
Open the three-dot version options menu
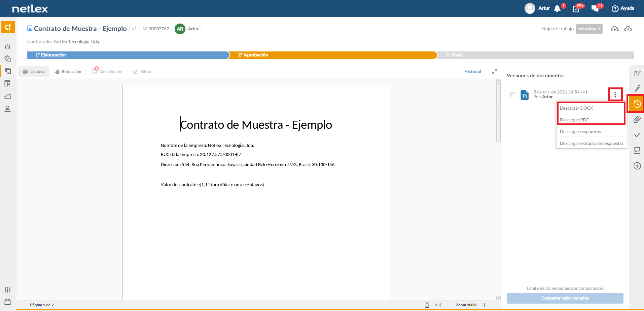tap(615, 94)
